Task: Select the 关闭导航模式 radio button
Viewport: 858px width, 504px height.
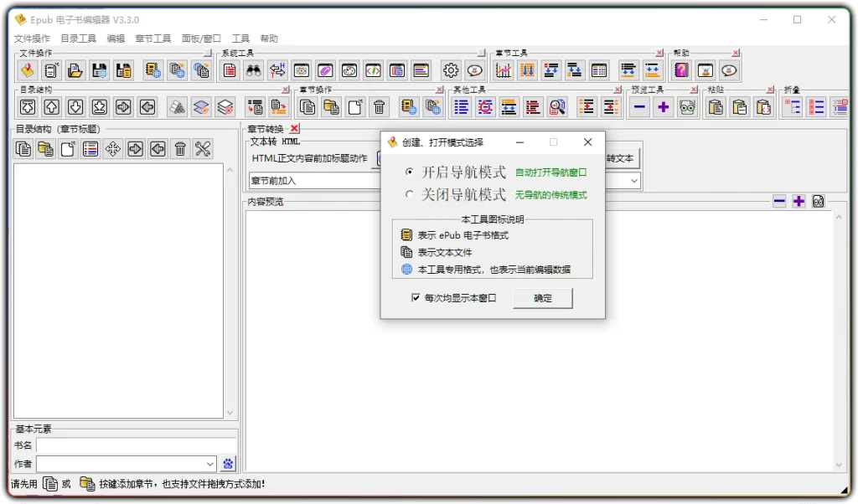Action: coord(409,194)
